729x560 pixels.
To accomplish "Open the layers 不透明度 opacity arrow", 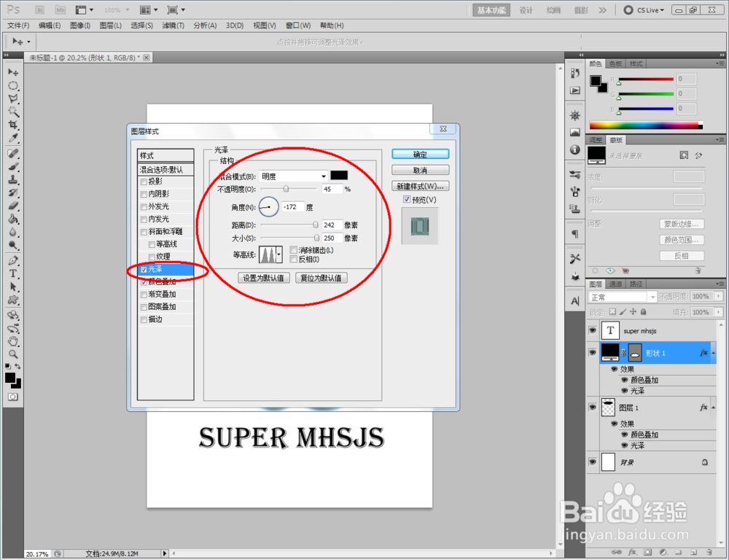I will 719,296.
